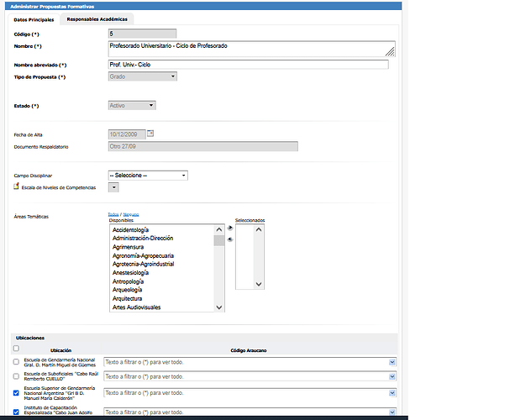Click the Ninguno link for Áreas Temáticas
Screen dimensions: 515x420
(x=131, y=214)
